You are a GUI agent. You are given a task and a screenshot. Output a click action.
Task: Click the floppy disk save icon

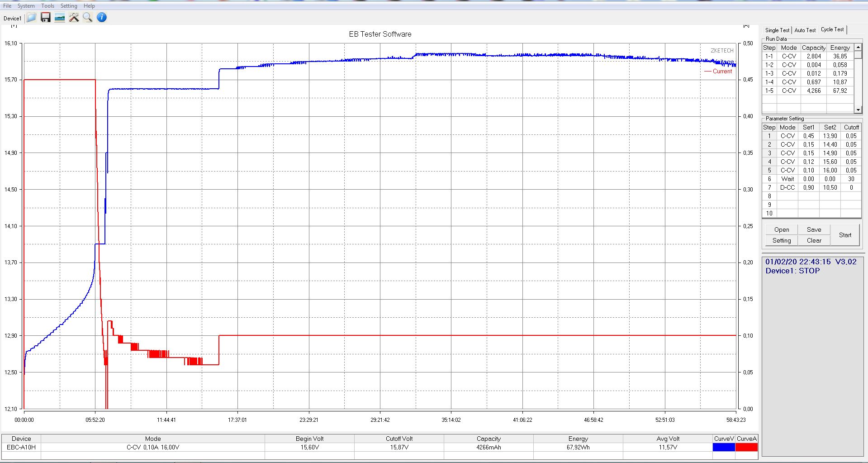coord(46,18)
